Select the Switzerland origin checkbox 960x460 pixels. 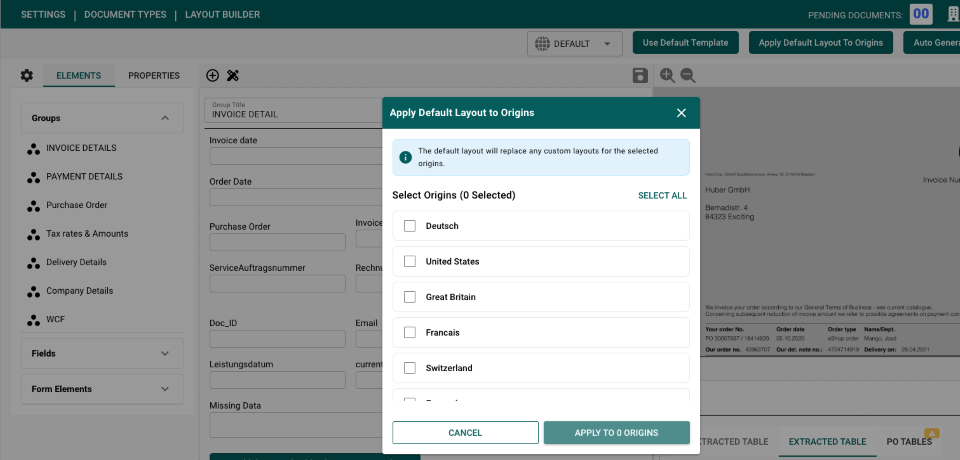410,368
